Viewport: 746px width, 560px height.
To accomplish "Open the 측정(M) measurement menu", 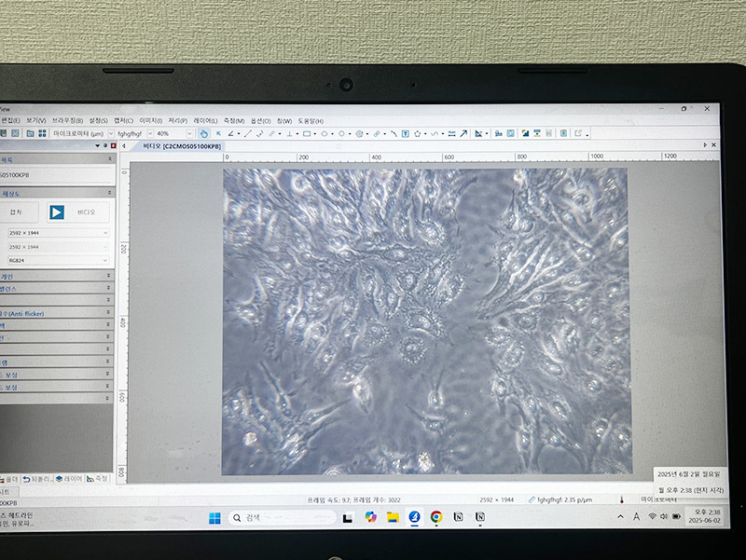I will point(233,121).
